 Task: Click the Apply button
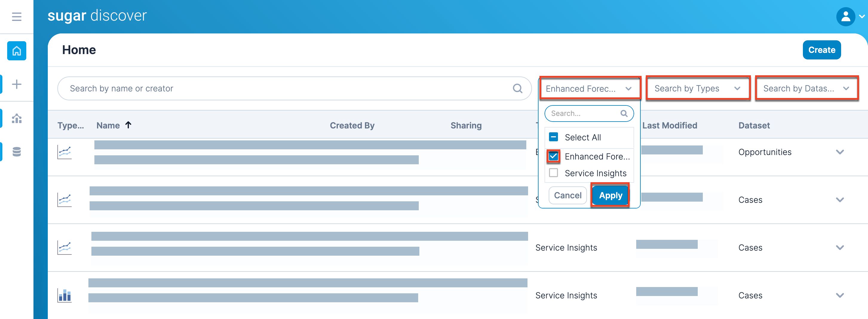click(610, 195)
